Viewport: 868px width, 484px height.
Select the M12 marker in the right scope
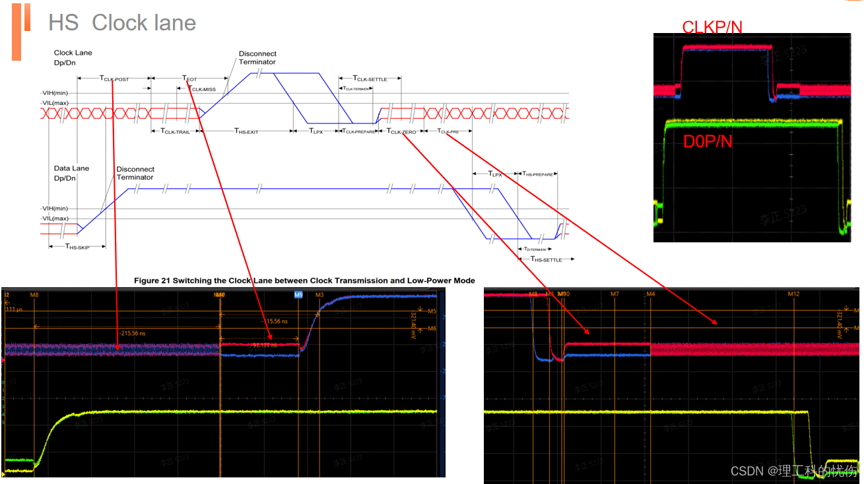tap(793, 293)
